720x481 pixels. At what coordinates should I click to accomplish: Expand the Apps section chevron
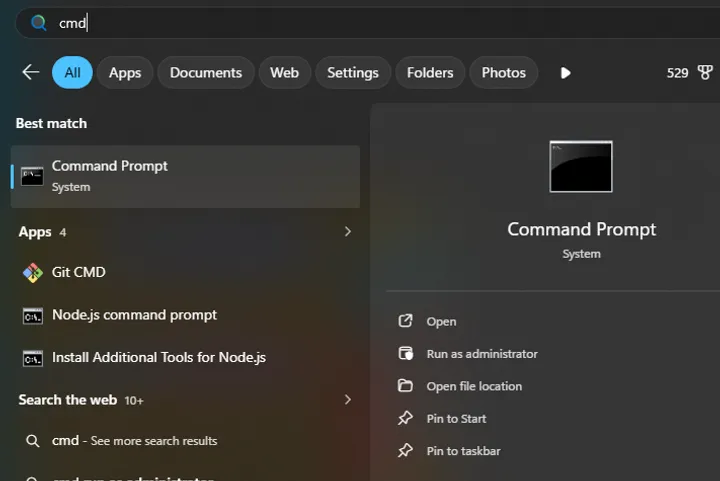[x=347, y=232]
